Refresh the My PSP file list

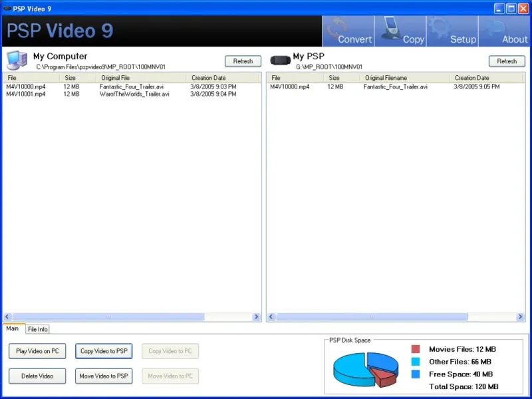coord(507,61)
